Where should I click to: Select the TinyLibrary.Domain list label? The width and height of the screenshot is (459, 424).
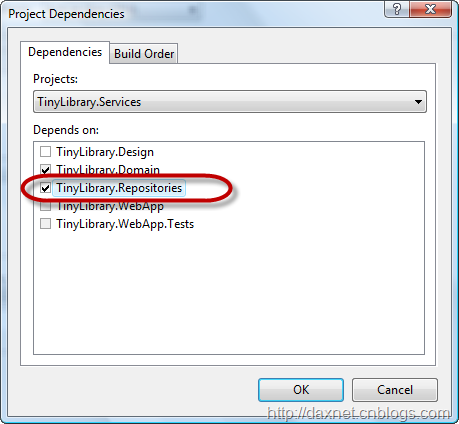pos(108,170)
